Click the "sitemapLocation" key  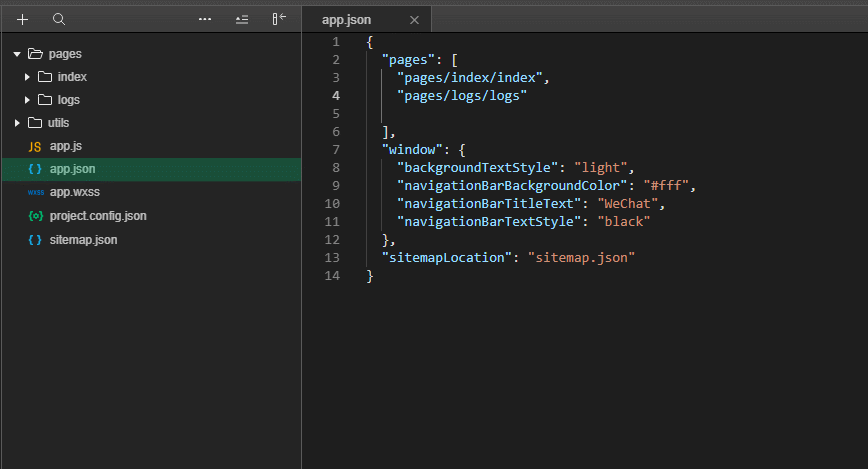point(447,258)
